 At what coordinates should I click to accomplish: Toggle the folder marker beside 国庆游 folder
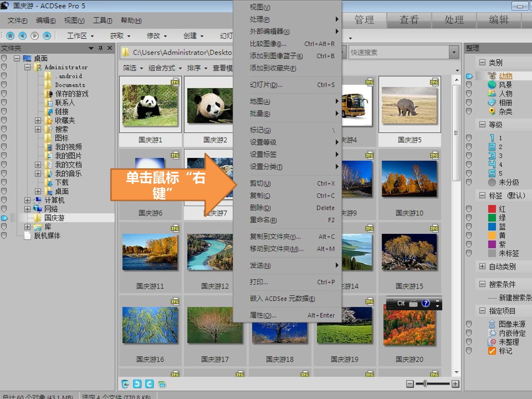[x=4, y=218]
